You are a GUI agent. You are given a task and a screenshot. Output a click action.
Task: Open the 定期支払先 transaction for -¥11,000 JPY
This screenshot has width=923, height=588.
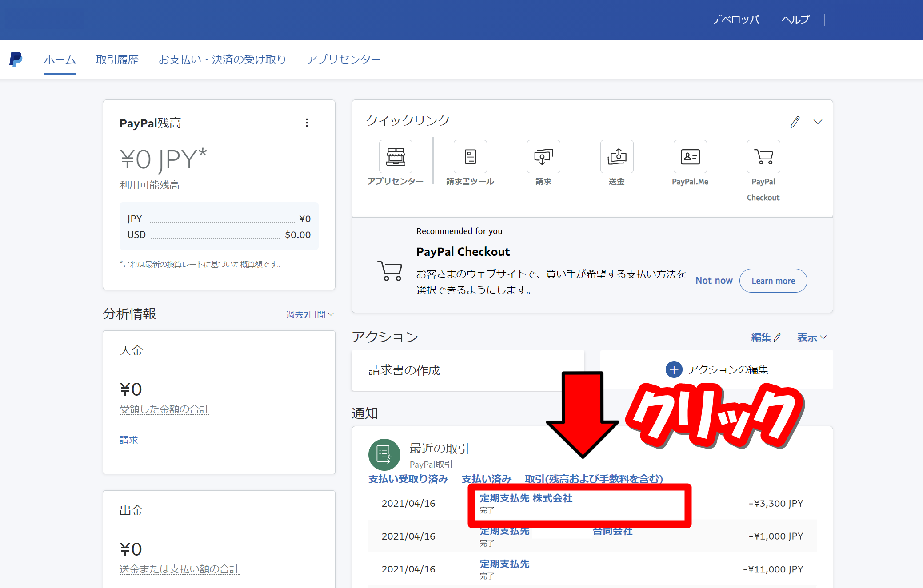click(505, 564)
